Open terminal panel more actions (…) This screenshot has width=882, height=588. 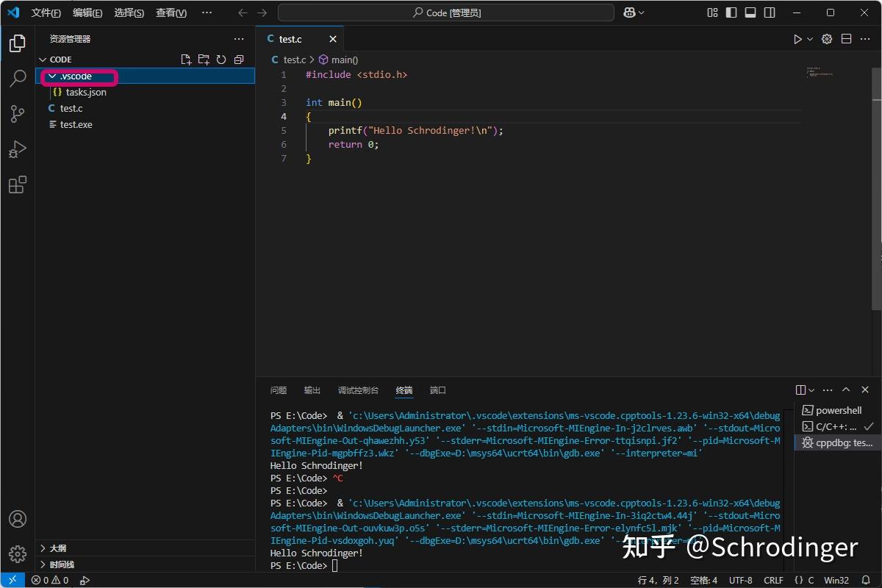point(828,390)
